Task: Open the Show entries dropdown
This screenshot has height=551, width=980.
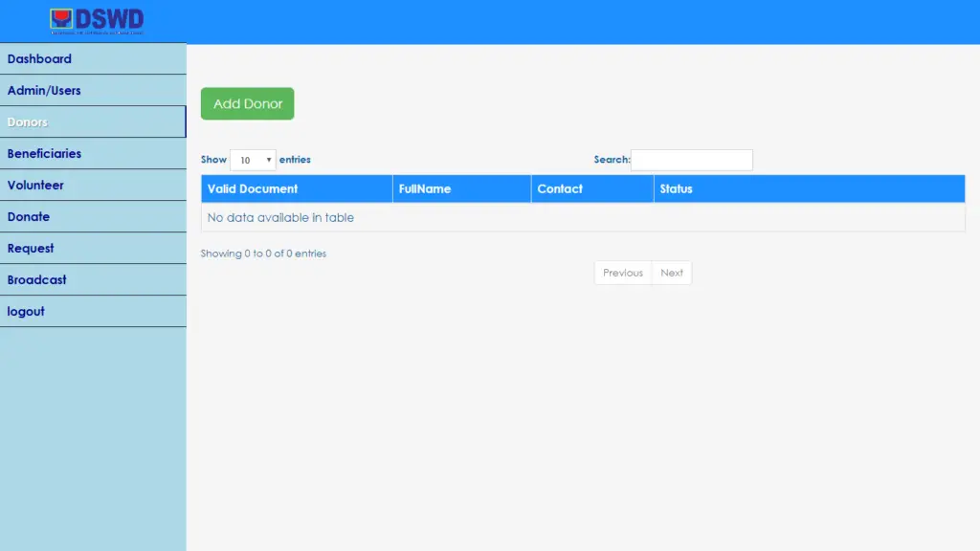Action: point(252,160)
